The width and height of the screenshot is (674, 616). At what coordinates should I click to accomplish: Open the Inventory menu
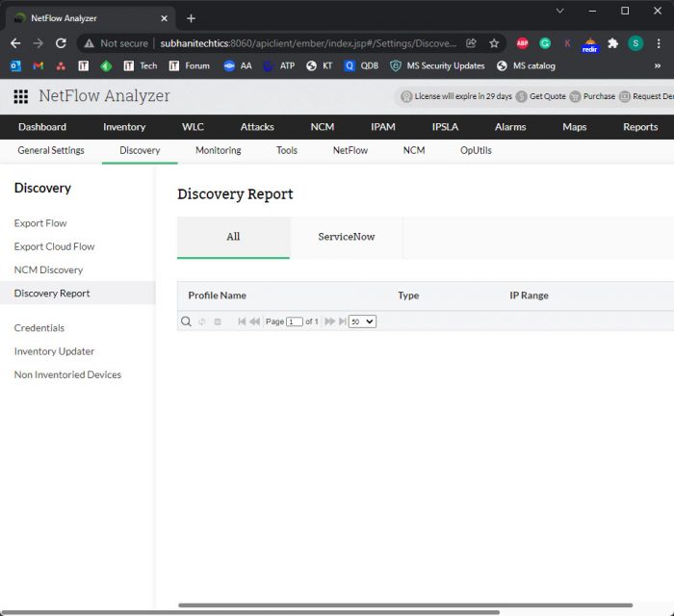(124, 127)
